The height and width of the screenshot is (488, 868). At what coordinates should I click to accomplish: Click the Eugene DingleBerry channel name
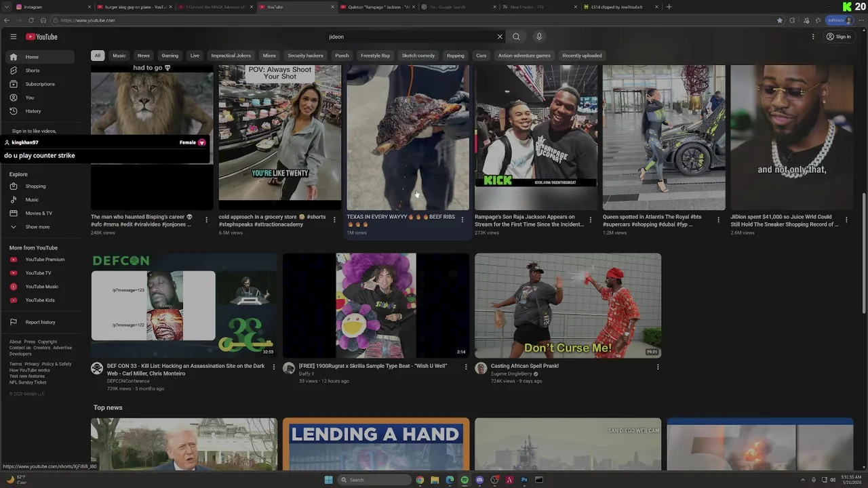pyautogui.click(x=511, y=373)
